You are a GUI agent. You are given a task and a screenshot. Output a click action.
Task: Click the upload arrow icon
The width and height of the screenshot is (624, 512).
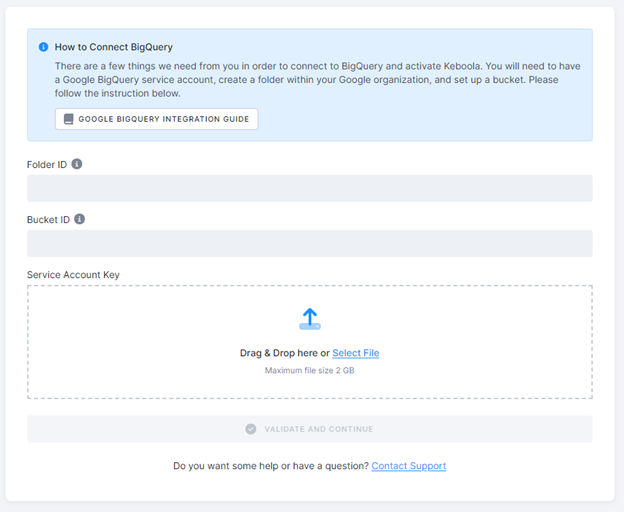click(x=310, y=319)
